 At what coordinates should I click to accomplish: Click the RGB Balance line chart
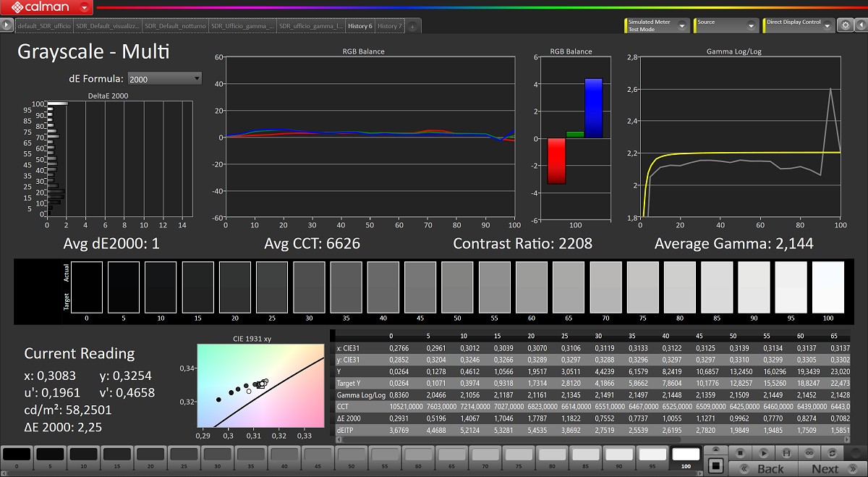click(x=370, y=137)
